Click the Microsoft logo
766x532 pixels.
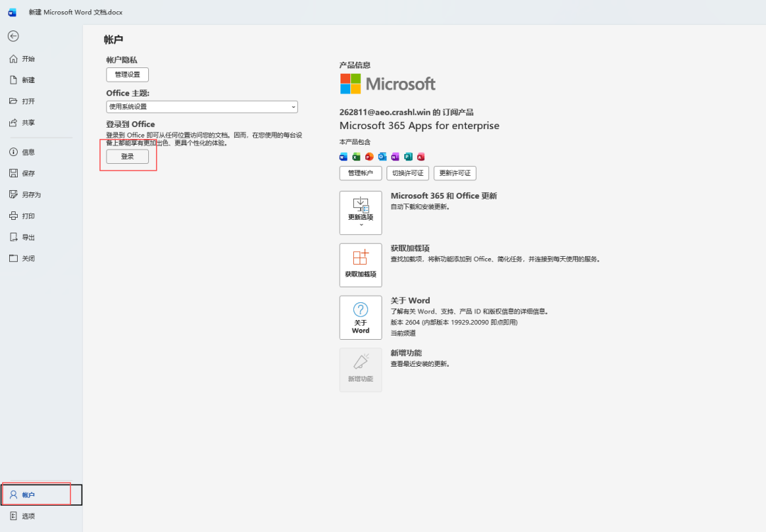(x=388, y=84)
